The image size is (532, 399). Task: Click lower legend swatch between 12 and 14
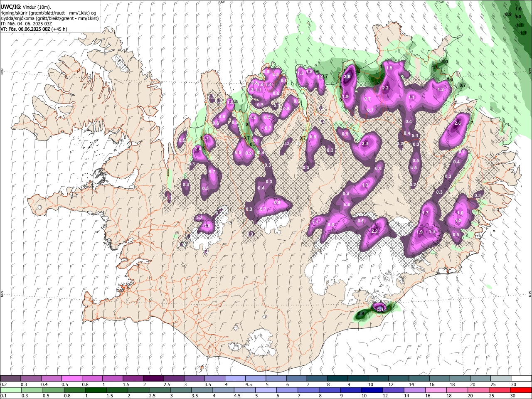point(393,390)
